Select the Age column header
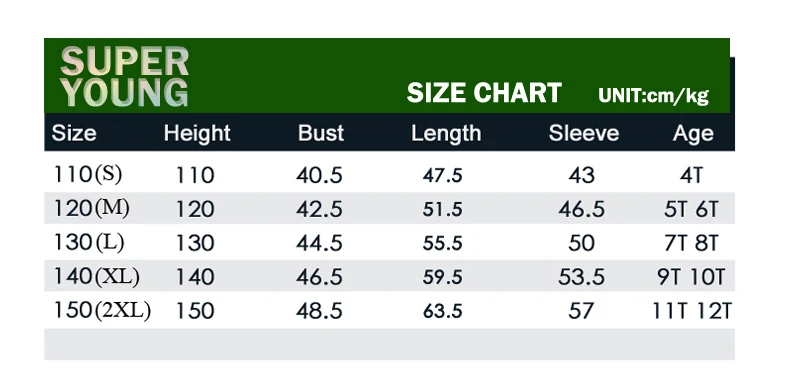Viewport: 792px width, 392px height. (x=693, y=134)
